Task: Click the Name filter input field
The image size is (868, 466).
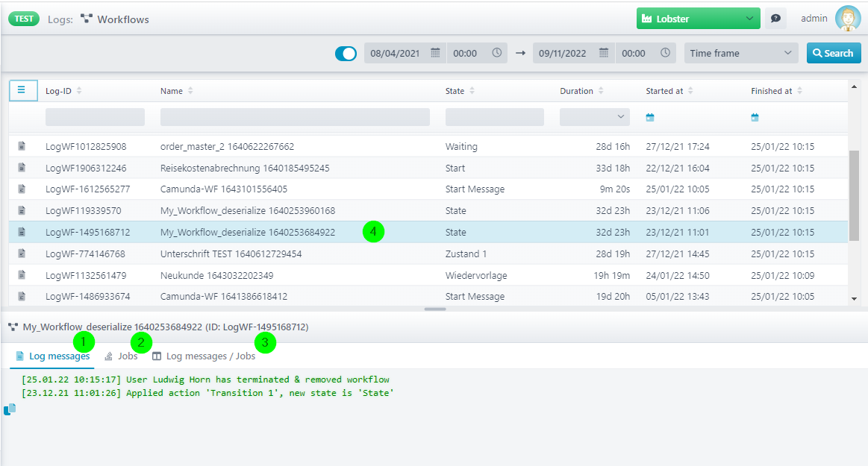Action: tap(295, 116)
